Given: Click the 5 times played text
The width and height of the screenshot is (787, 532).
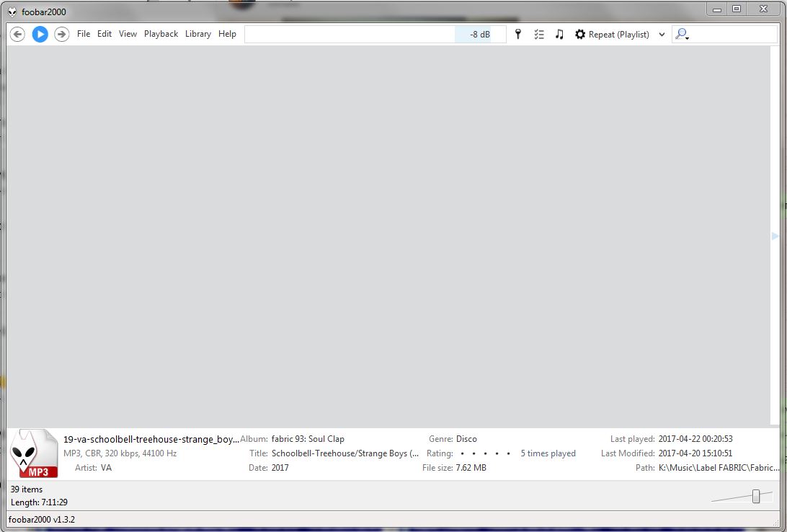Looking at the screenshot, I should coord(548,453).
